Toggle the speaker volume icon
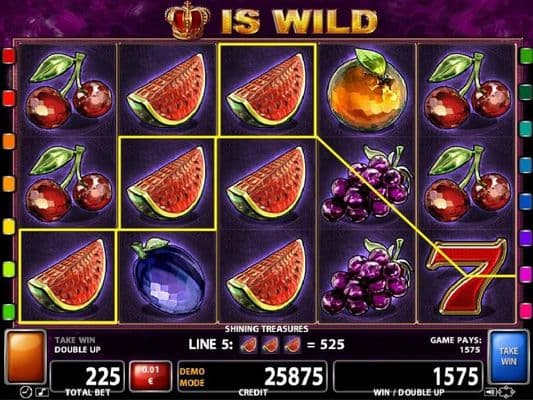The height and width of the screenshot is (400, 533). (x=490, y=393)
